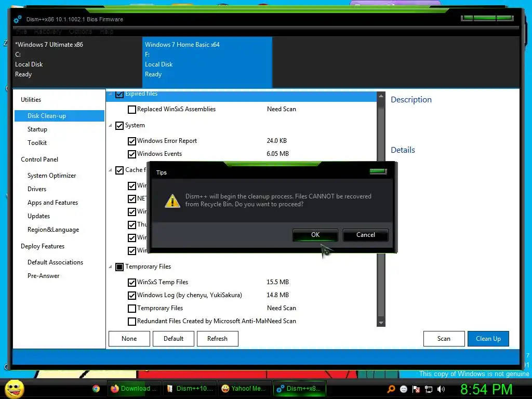
Task: Toggle Temprorary Files group checkbox
Action: (x=119, y=267)
